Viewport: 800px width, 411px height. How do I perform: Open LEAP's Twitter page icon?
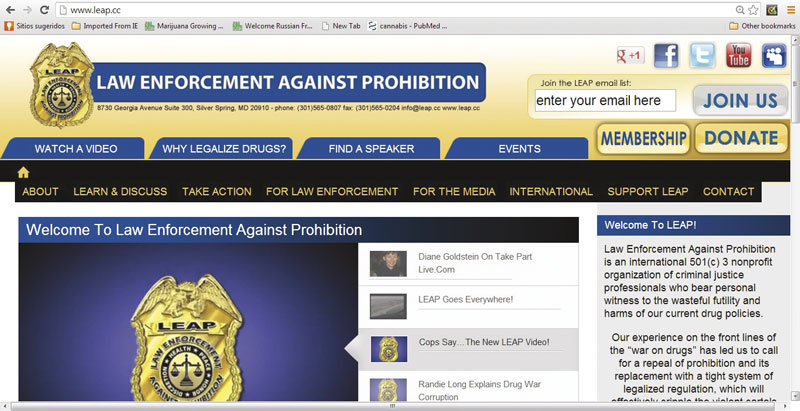coord(702,56)
